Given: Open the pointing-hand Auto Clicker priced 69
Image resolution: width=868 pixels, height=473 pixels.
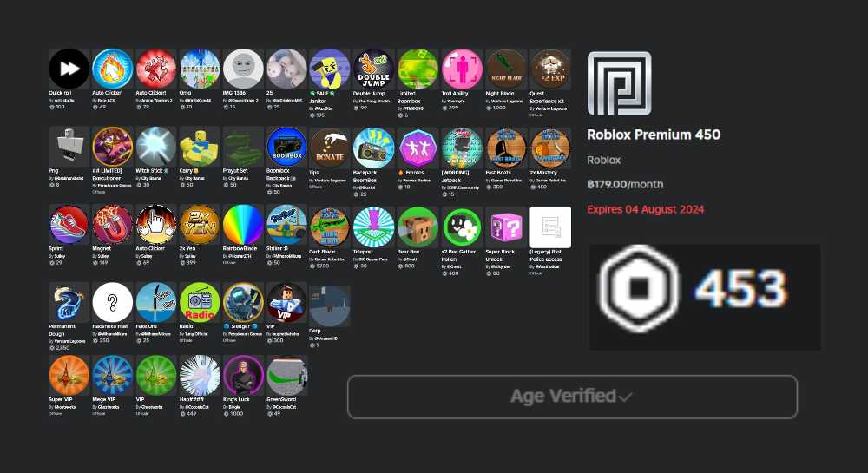Looking at the screenshot, I should coord(156,225).
